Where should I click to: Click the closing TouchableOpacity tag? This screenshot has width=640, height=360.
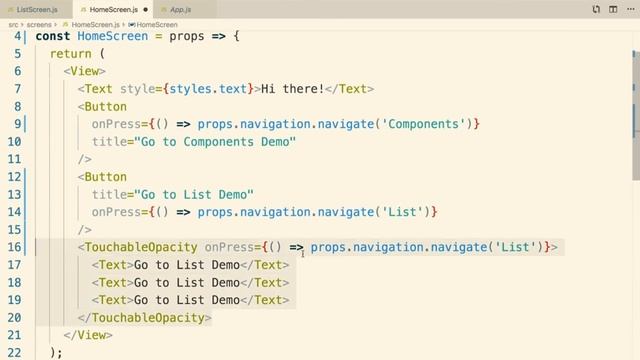144,318
